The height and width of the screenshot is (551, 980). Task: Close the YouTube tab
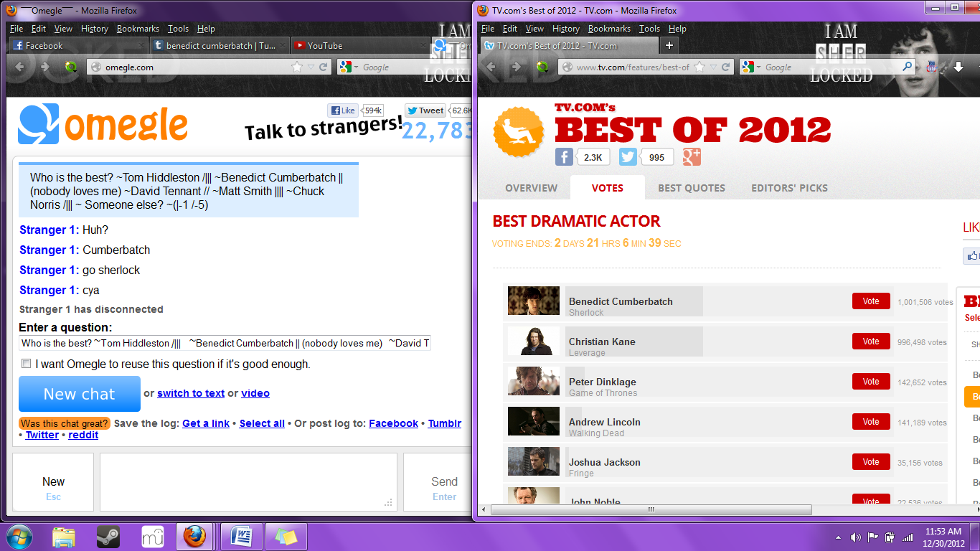[x=423, y=45]
